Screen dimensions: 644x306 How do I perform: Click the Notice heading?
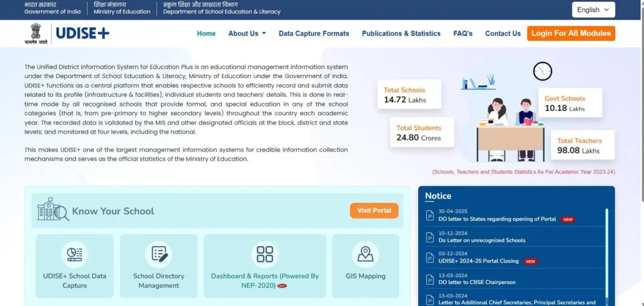pyautogui.click(x=438, y=196)
